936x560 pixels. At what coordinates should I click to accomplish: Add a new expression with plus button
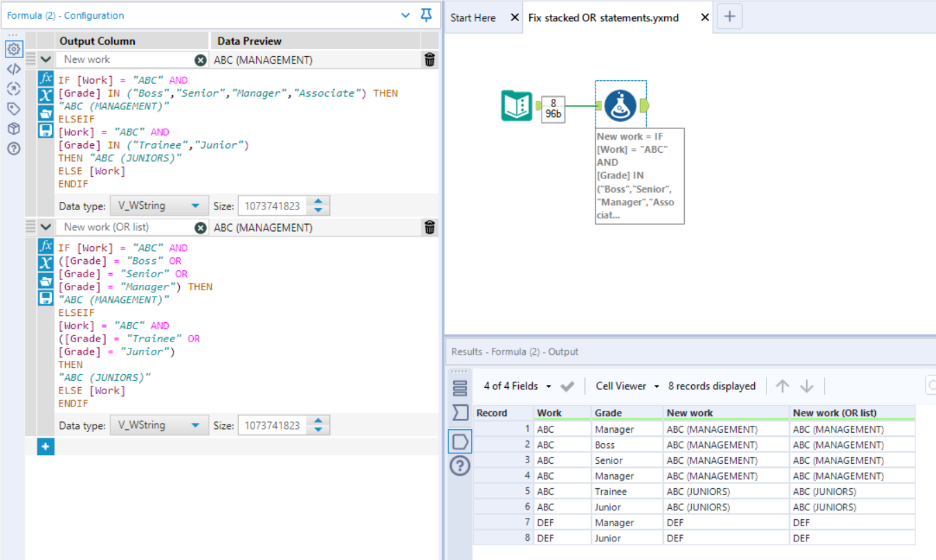click(x=45, y=447)
